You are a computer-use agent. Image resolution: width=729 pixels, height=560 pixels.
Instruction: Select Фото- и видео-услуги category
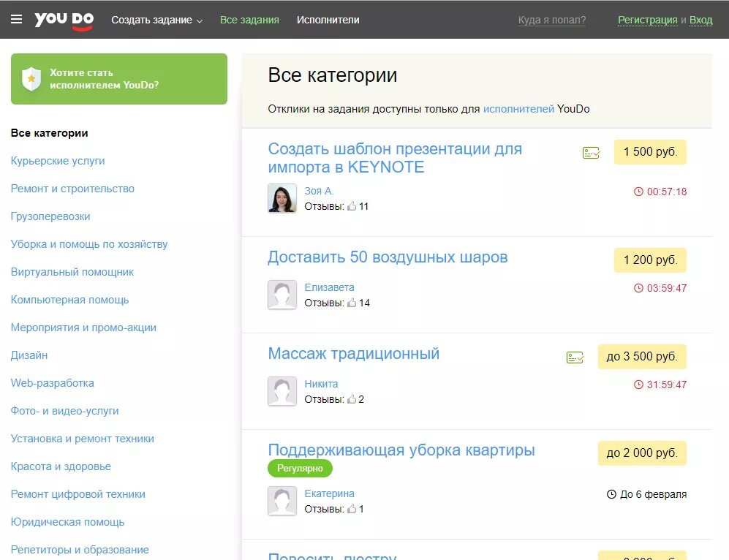pyautogui.click(x=64, y=411)
